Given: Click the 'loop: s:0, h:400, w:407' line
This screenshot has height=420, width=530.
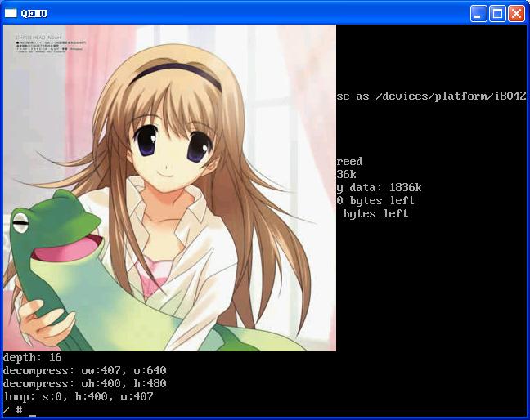Looking at the screenshot, I should pyautogui.click(x=79, y=396).
